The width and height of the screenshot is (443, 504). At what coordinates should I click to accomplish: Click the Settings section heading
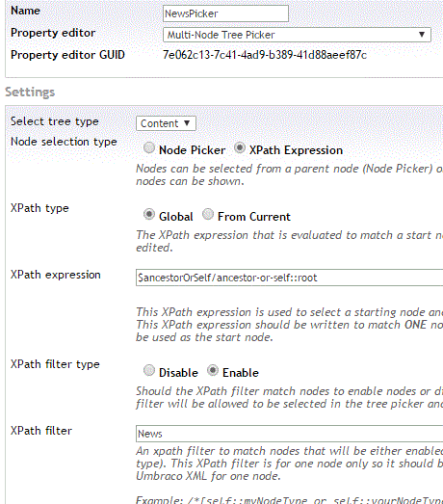[30, 93]
